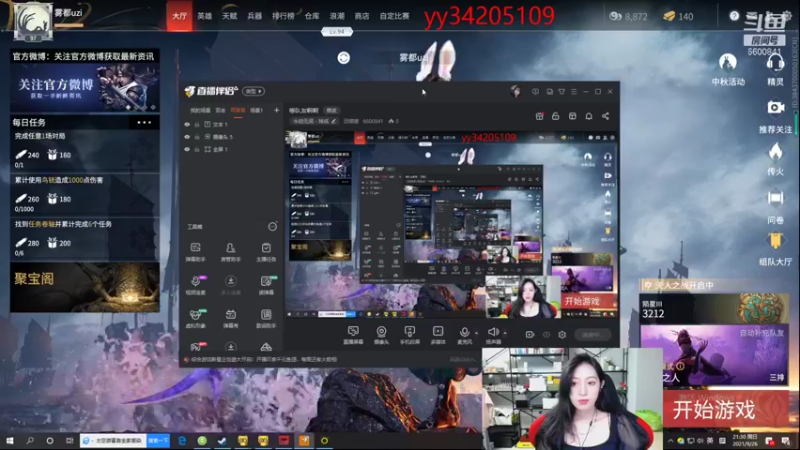Toggle lock on 摄像头 5 source
Viewport: 800px width, 450px height.
click(x=197, y=137)
